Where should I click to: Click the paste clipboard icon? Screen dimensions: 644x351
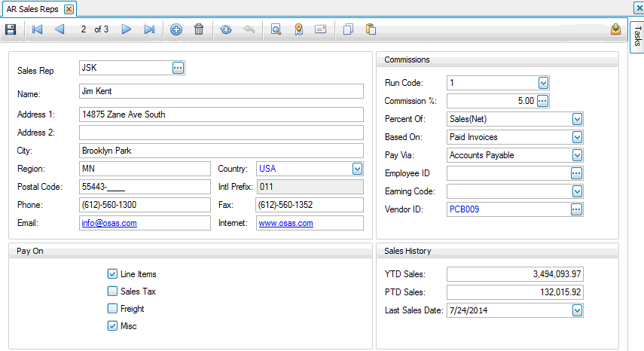[371, 29]
